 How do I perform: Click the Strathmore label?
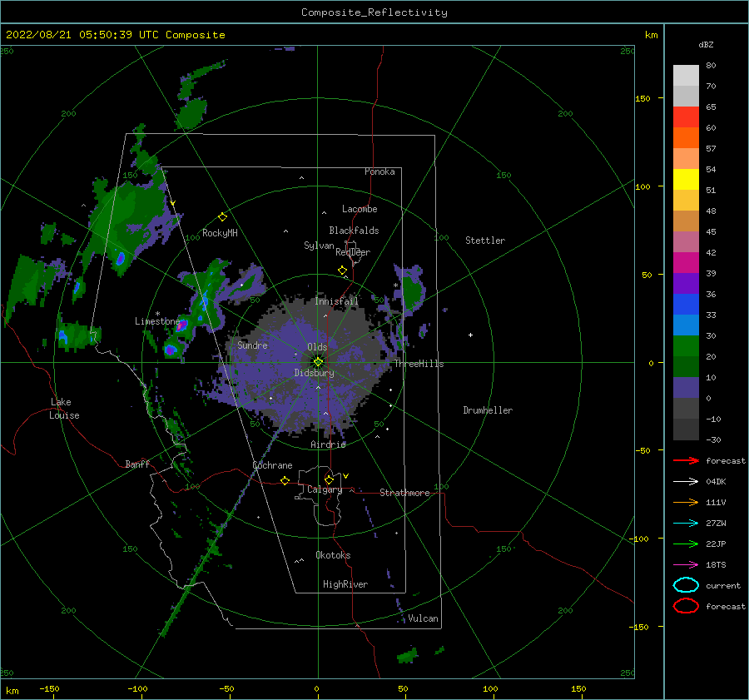pyautogui.click(x=404, y=493)
